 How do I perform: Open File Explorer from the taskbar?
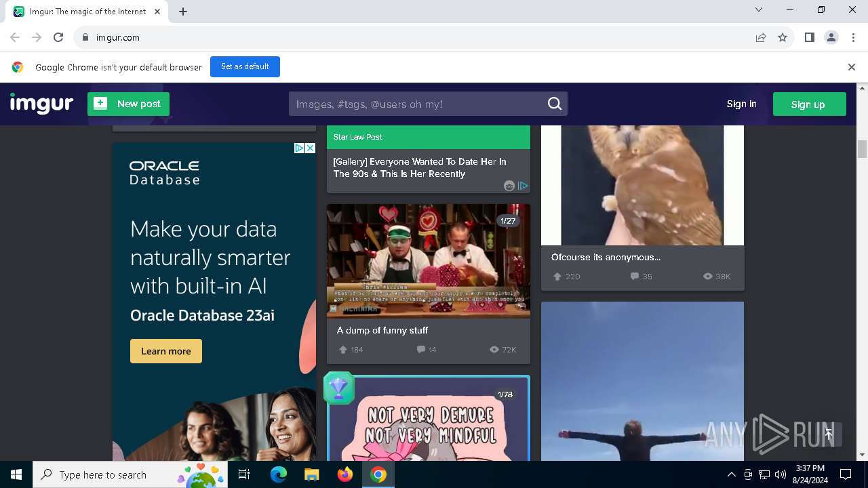[311, 474]
